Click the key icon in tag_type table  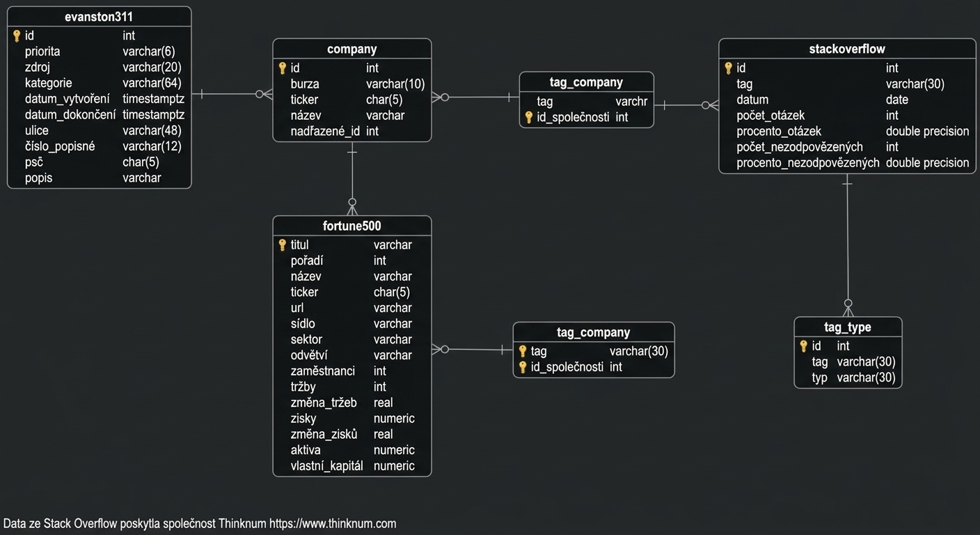pyautogui.click(x=803, y=346)
